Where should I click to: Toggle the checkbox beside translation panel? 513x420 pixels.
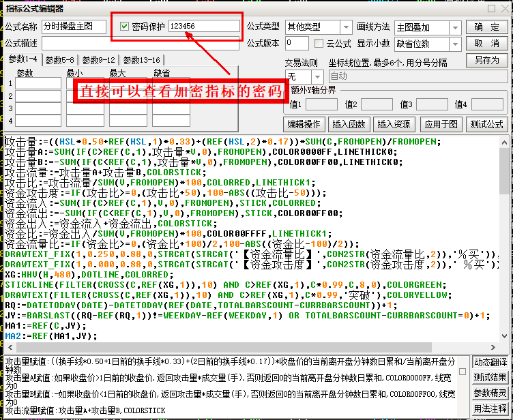(463, 372)
